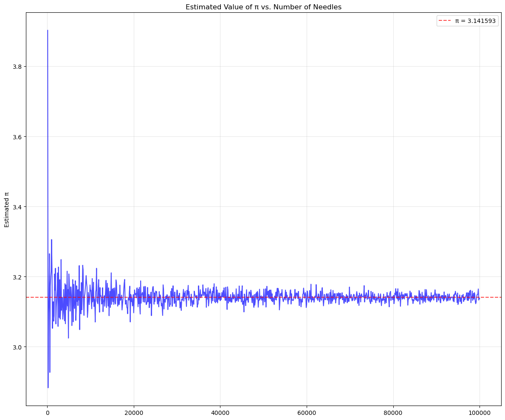Click the x-axis tick label 100000
This screenshot has height=420, width=505.
tap(480, 413)
